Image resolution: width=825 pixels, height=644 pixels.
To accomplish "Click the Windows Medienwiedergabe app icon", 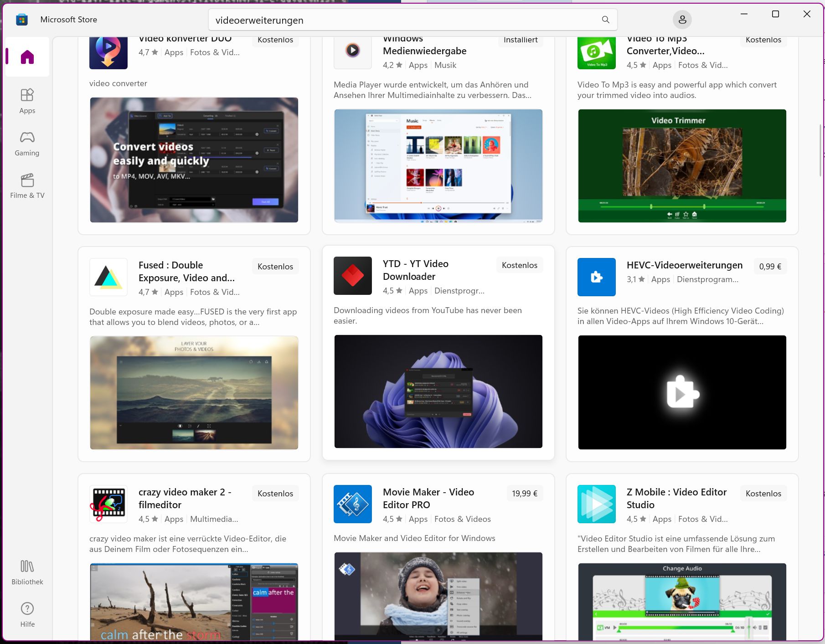I will (x=353, y=52).
